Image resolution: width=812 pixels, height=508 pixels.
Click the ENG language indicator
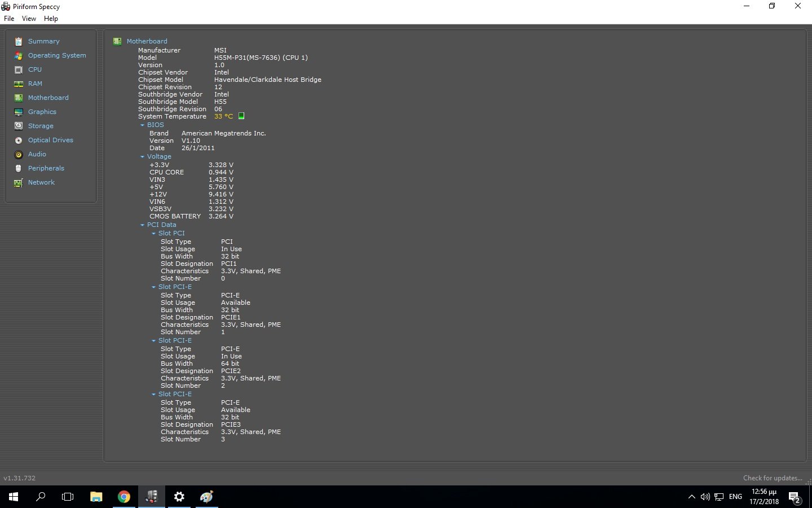(735, 497)
